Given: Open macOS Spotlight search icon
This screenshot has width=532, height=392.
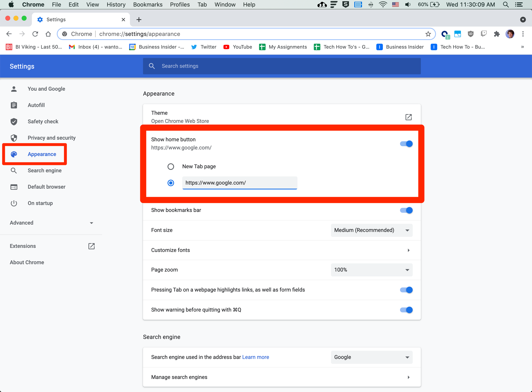Looking at the screenshot, I should [x=506, y=4].
